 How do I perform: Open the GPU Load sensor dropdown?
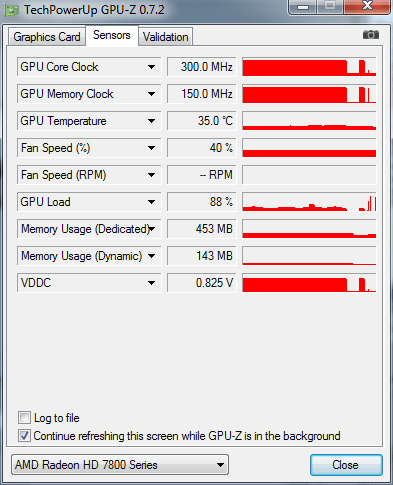pos(151,202)
